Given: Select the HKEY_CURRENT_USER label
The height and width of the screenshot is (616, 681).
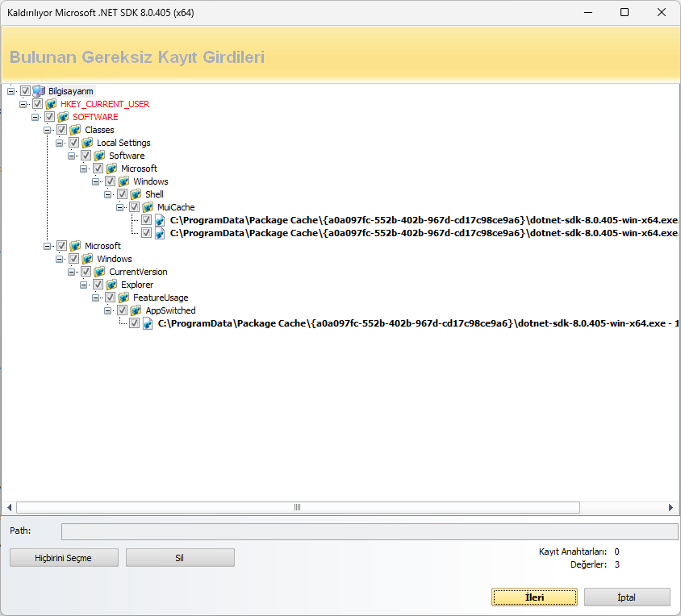Looking at the screenshot, I should 105,104.
